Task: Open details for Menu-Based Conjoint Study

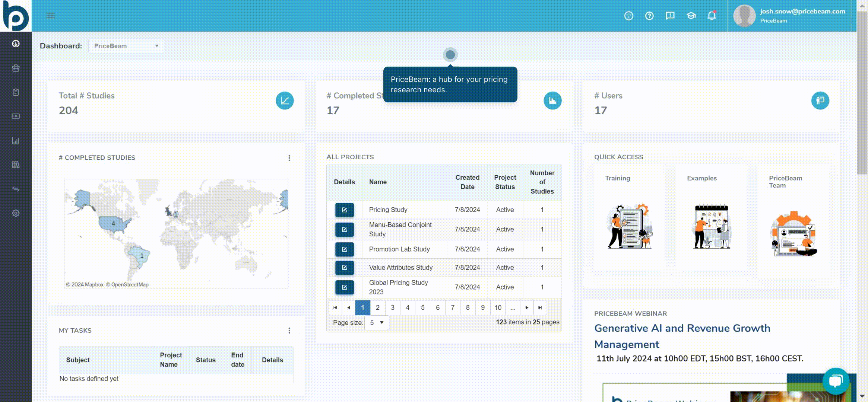Action: click(344, 230)
